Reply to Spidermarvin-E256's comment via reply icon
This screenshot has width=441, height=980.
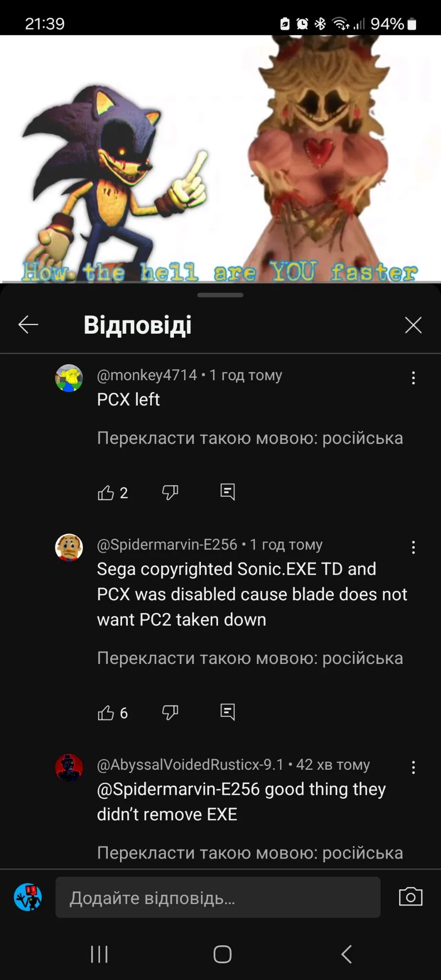click(227, 712)
